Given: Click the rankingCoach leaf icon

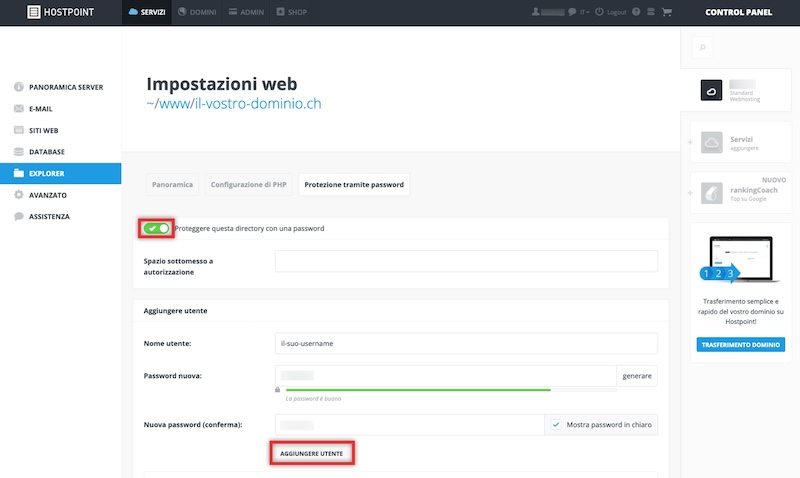Looking at the screenshot, I should pyautogui.click(x=711, y=193).
